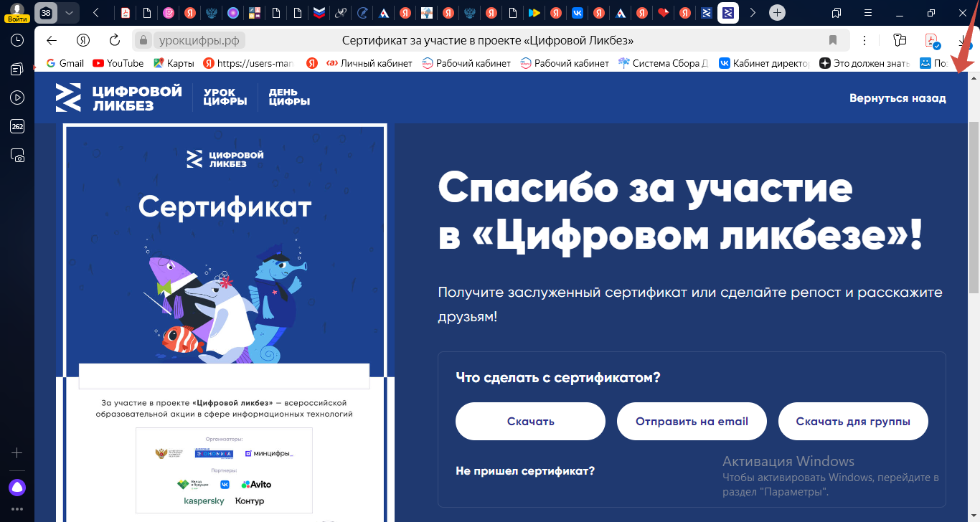Open the Не пришел сертификат? link
Screen dimensions: 980x522
(x=525, y=471)
